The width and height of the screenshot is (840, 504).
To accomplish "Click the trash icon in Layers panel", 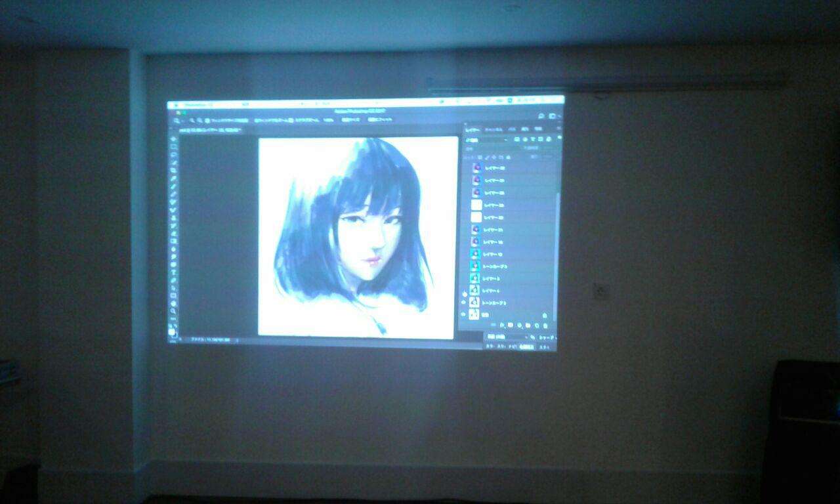I will pyautogui.click(x=544, y=325).
